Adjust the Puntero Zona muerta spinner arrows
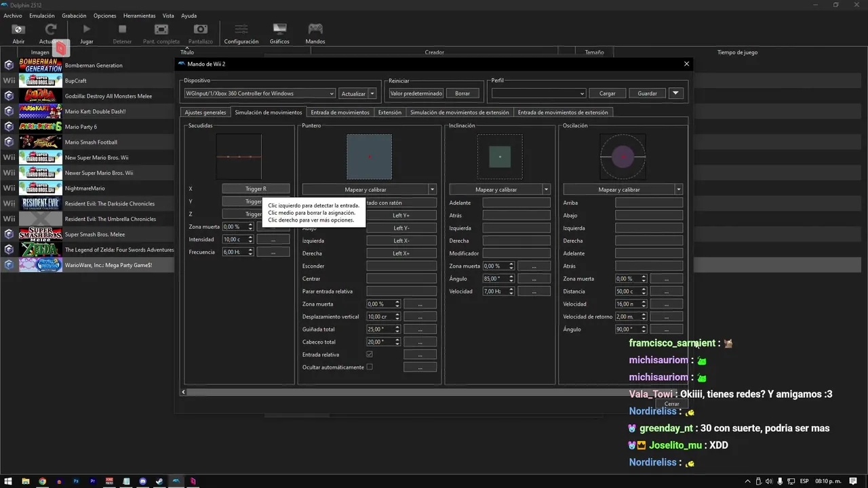Image resolution: width=868 pixels, height=488 pixels. [x=397, y=304]
